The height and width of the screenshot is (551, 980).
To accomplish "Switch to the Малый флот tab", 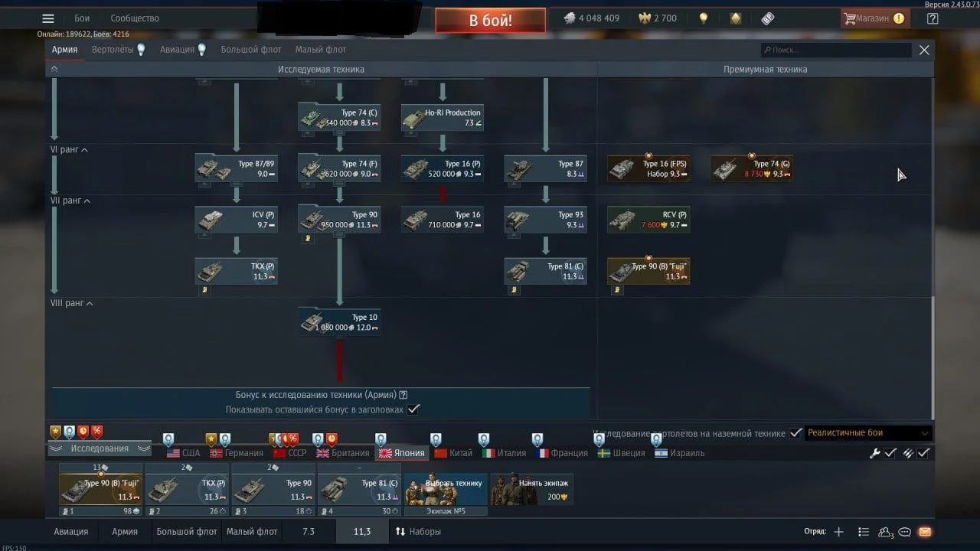I will pos(321,50).
